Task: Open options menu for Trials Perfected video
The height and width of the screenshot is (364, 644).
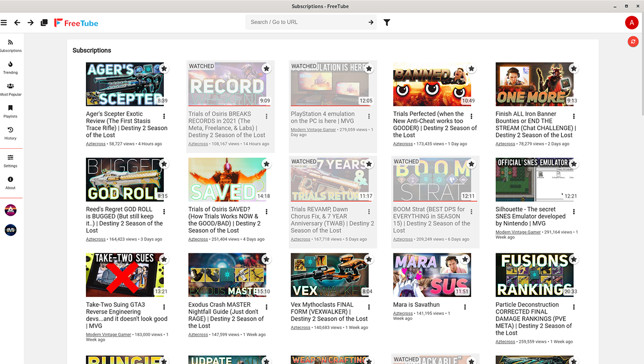Action: click(x=472, y=117)
